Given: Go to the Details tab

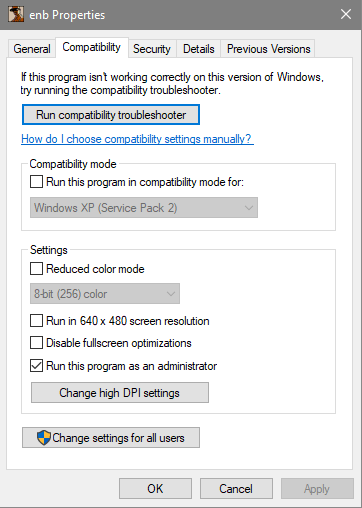Looking at the screenshot, I should (199, 49).
